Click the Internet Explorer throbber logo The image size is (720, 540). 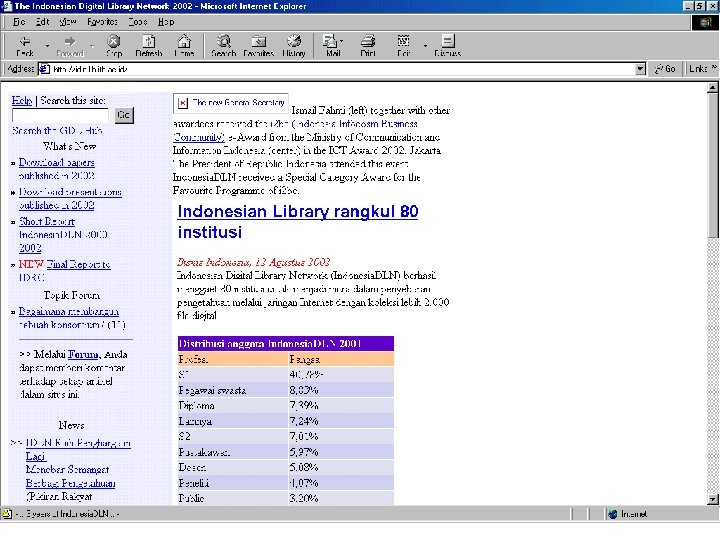[x=705, y=22]
